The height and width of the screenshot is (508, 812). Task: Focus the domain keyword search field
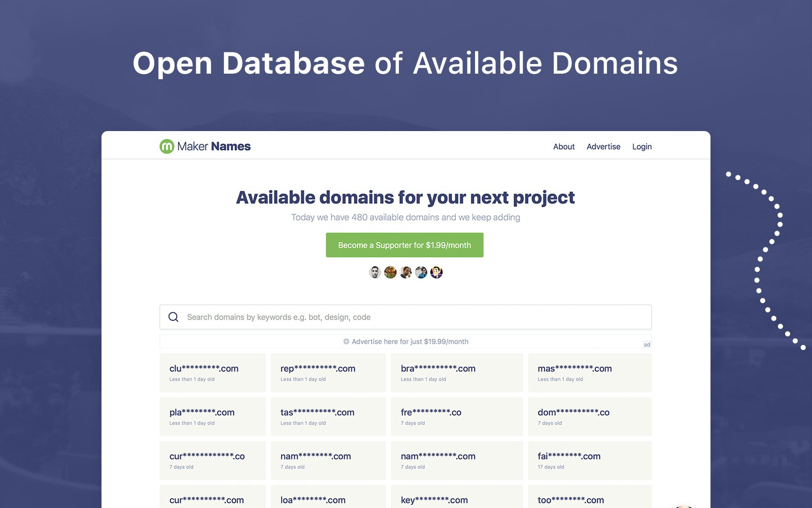pos(405,317)
